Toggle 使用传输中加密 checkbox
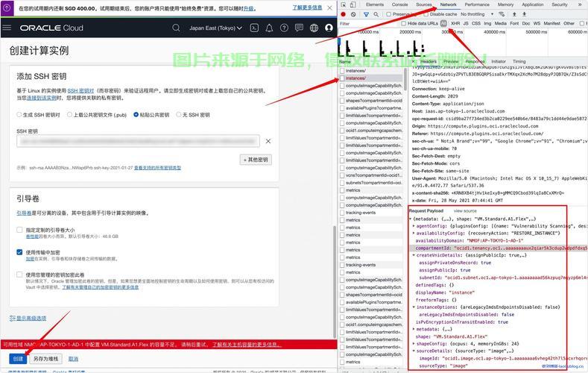The image size is (588, 373). (x=20, y=252)
